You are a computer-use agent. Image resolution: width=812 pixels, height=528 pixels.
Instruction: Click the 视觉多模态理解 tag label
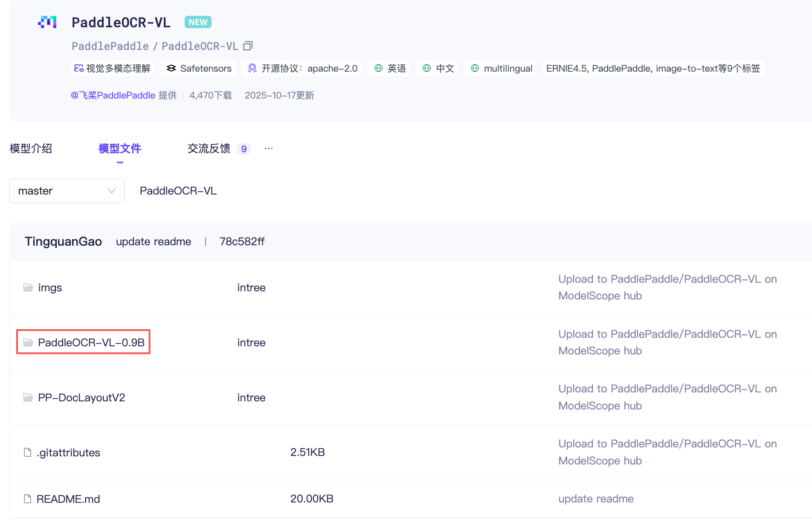pos(118,68)
